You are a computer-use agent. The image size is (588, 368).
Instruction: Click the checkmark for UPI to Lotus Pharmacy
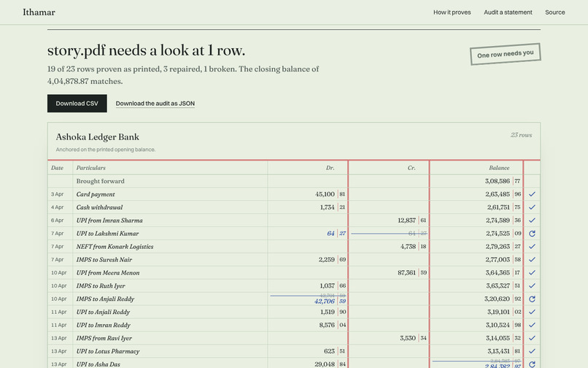pyautogui.click(x=532, y=351)
